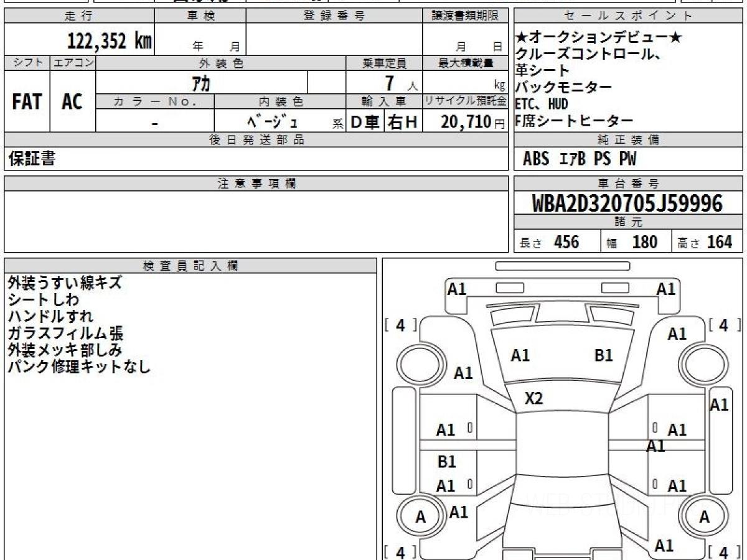
Task: Select the D車 cell
Action: (x=365, y=122)
